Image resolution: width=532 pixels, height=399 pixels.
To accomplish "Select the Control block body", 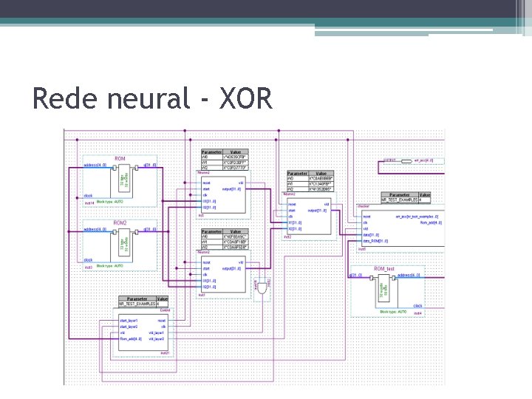I will [143, 333].
